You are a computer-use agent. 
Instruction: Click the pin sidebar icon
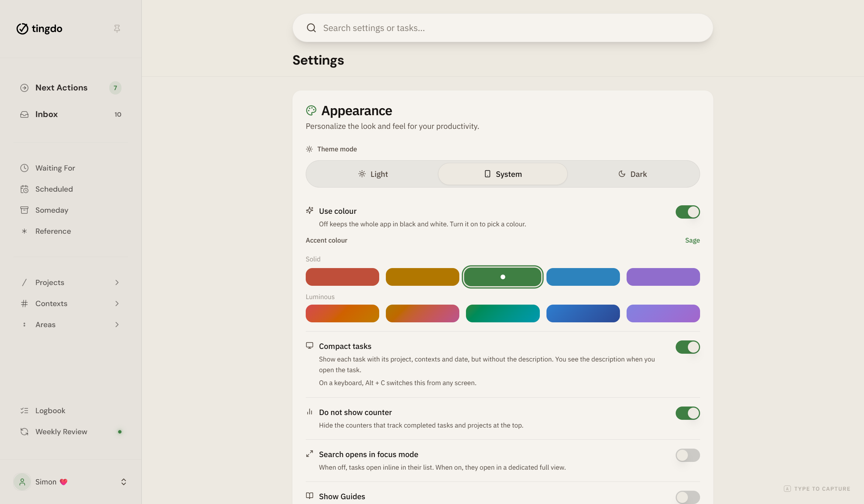(117, 28)
